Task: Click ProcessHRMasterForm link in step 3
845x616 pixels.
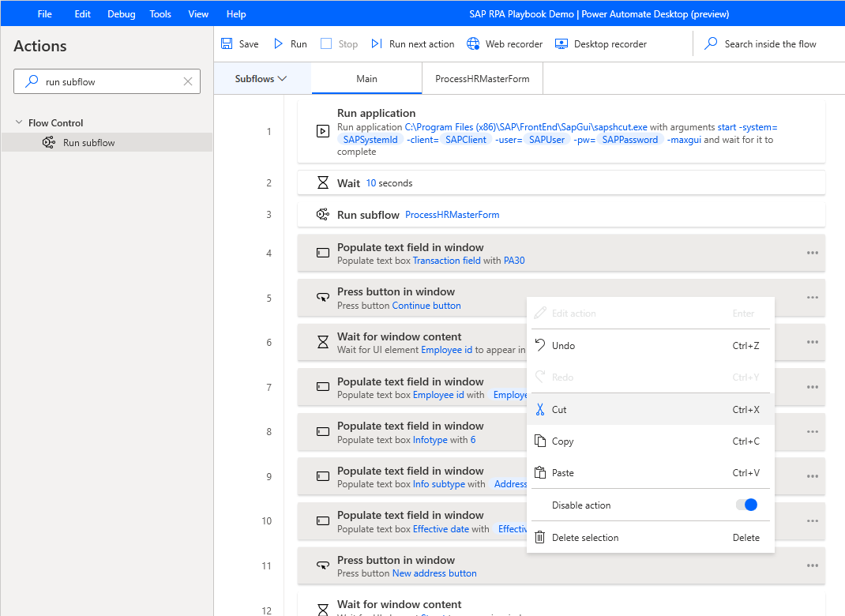Action: coord(453,215)
